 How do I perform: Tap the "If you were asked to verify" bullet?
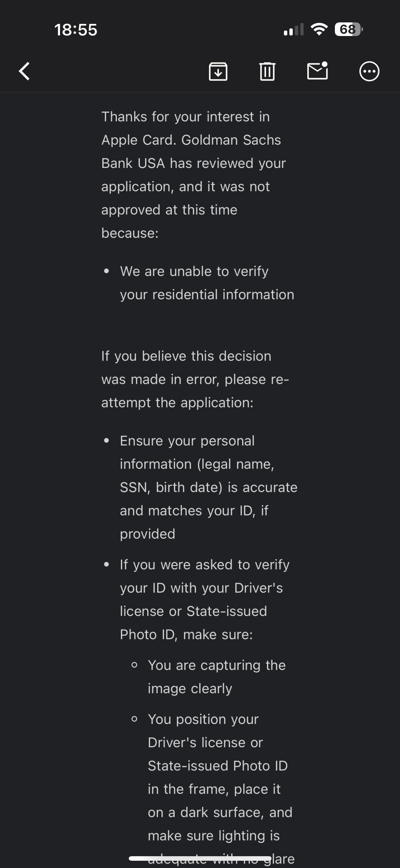(x=205, y=600)
